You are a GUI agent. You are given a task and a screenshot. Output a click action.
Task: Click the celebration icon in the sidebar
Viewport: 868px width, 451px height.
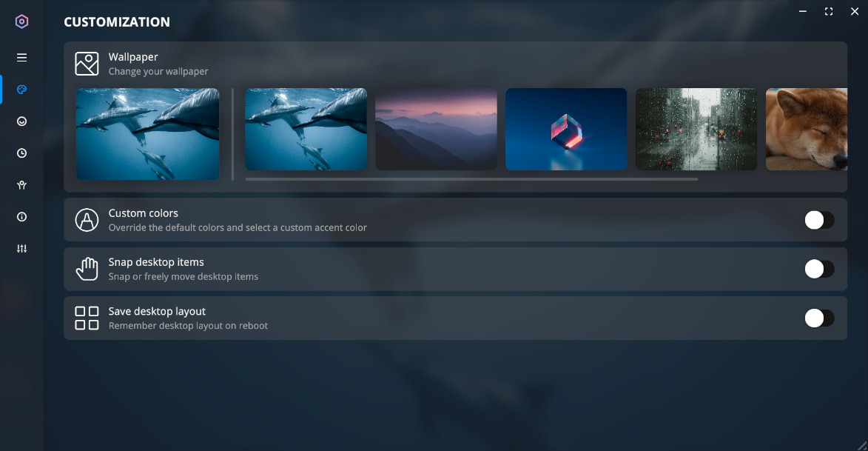click(x=21, y=185)
